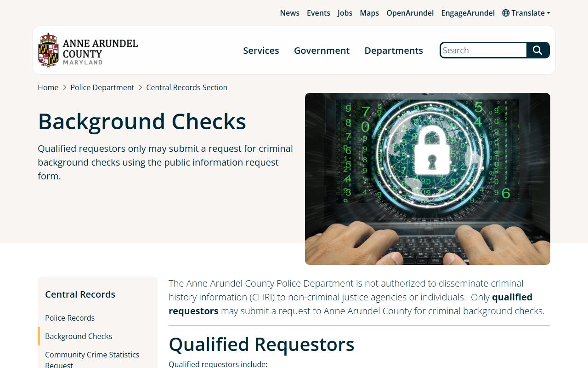Viewport: 588px width, 368px height.
Task: Open the News link
Action: pos(290,13)
